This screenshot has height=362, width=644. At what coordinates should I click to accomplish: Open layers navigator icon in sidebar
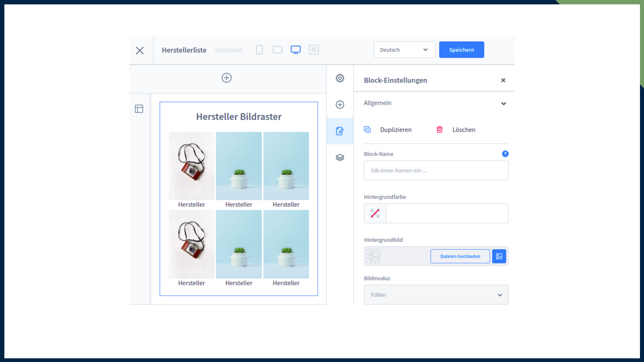click(340, 158)
